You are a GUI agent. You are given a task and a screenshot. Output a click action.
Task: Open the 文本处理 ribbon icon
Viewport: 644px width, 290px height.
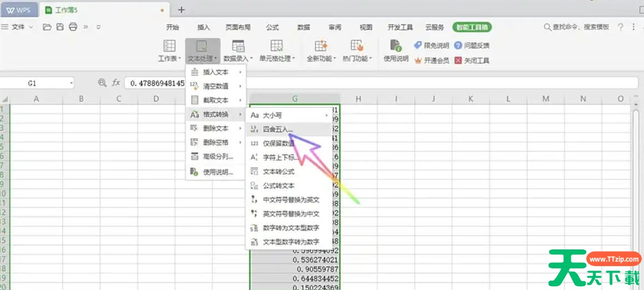tap(202, 46)
